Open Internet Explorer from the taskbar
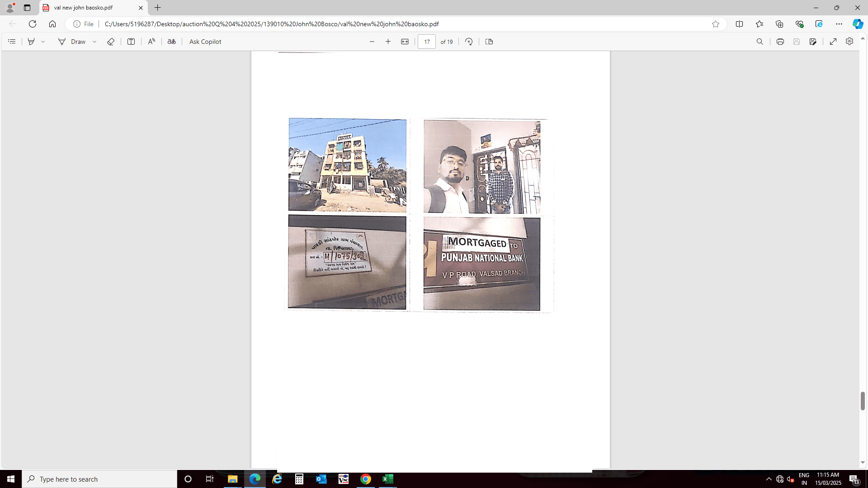 point(277,479)
